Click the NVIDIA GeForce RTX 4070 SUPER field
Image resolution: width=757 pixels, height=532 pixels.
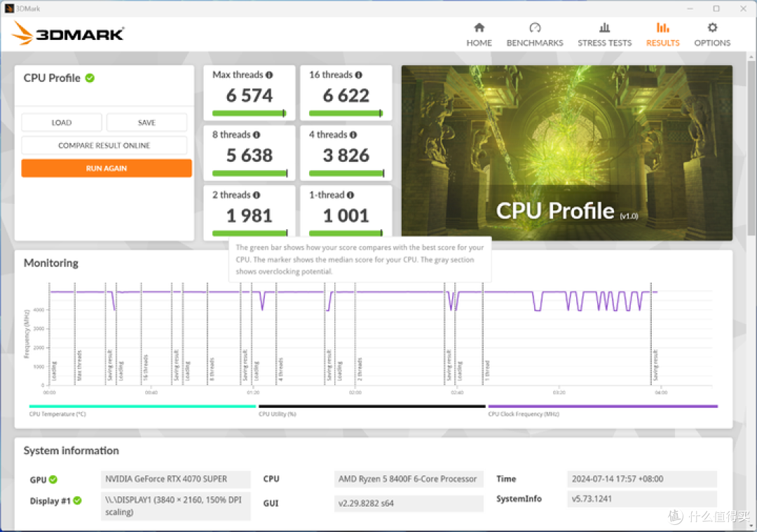176,479
